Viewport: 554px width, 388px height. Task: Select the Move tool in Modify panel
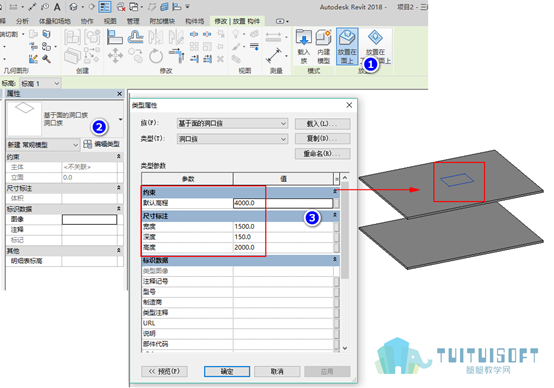point(115,55)
